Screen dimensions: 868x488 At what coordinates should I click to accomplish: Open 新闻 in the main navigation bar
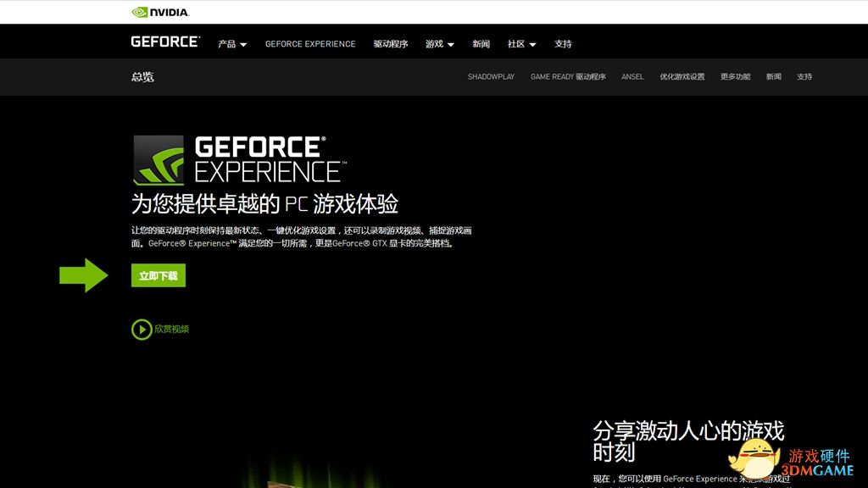click(x=481, y=44)
